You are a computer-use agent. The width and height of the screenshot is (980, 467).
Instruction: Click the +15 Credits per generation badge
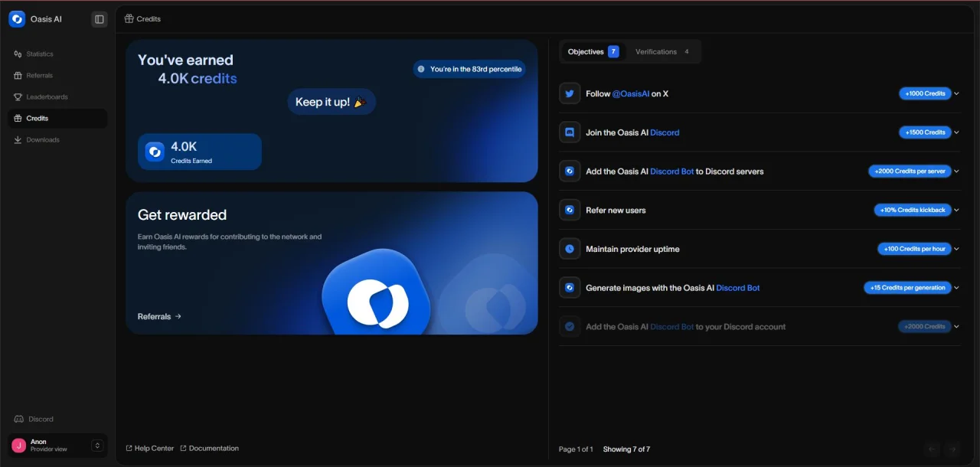point(908,288)
